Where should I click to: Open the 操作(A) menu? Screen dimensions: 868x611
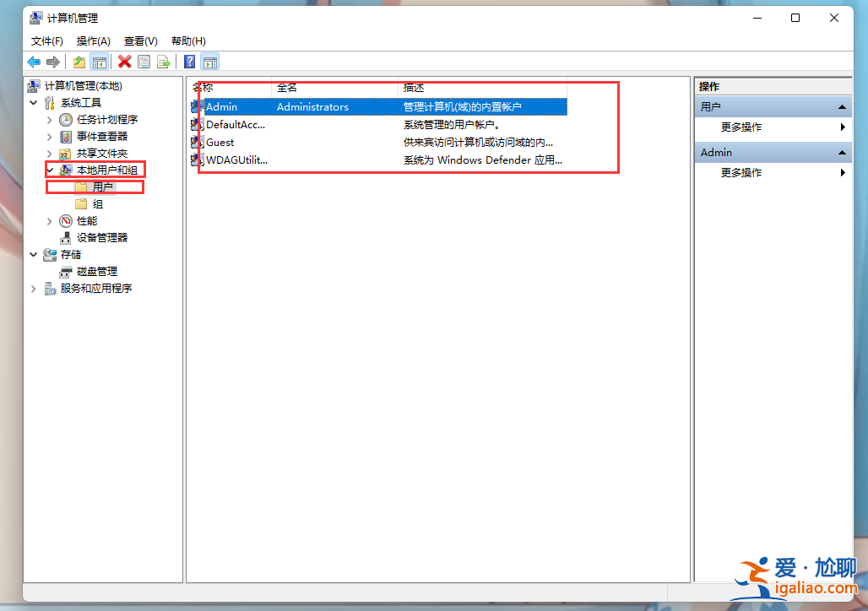click(x=93, y=41)
